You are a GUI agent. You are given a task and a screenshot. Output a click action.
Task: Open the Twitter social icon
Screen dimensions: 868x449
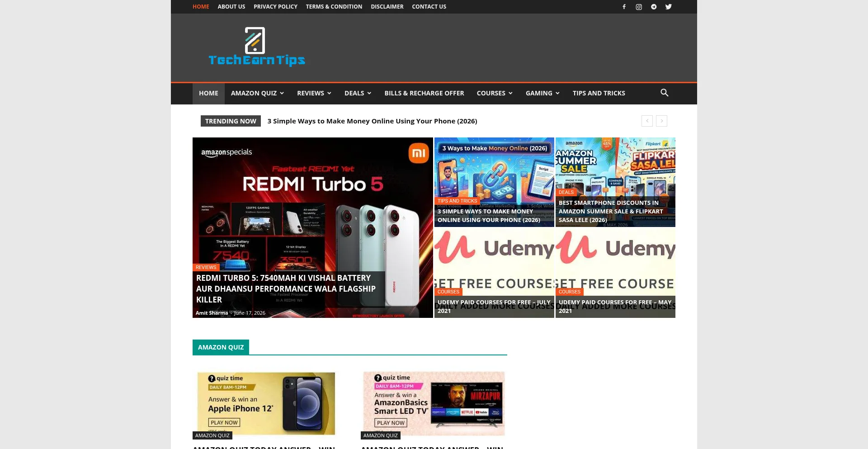click(x=669, y=7)
